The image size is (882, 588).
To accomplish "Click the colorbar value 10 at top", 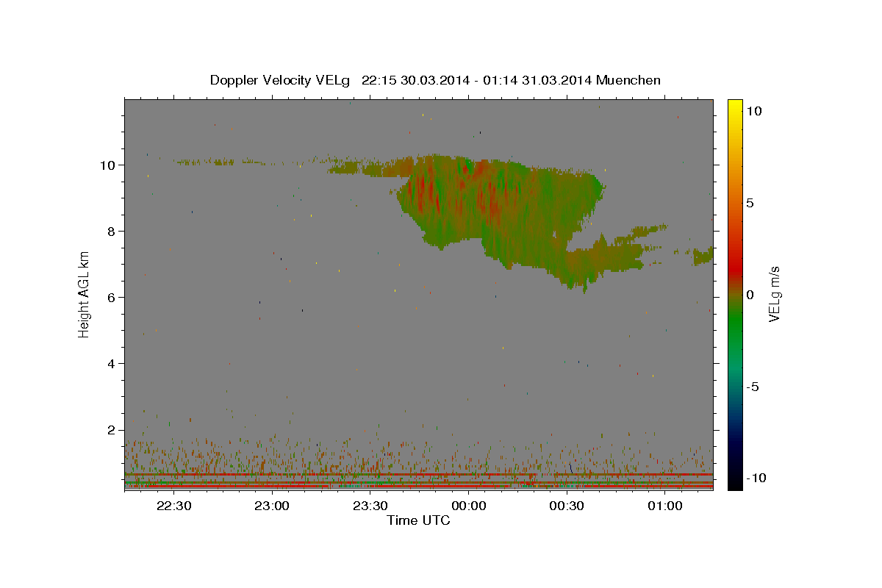I will 753,111.
